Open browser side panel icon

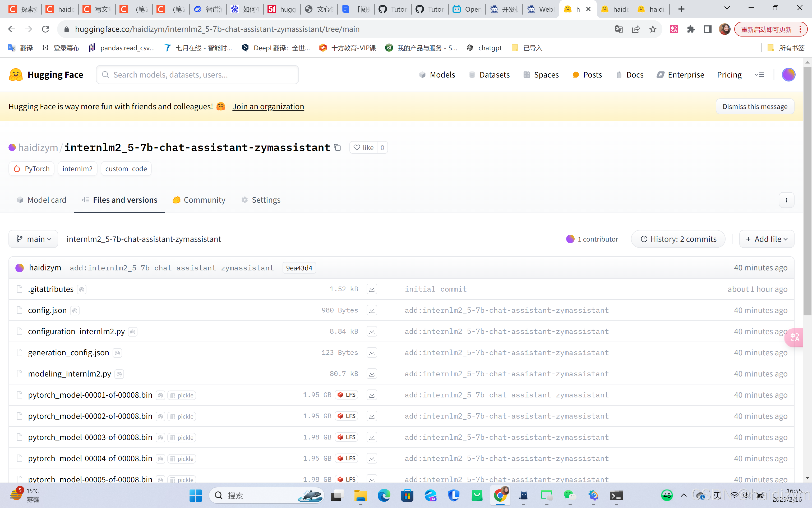pos(708,29)
